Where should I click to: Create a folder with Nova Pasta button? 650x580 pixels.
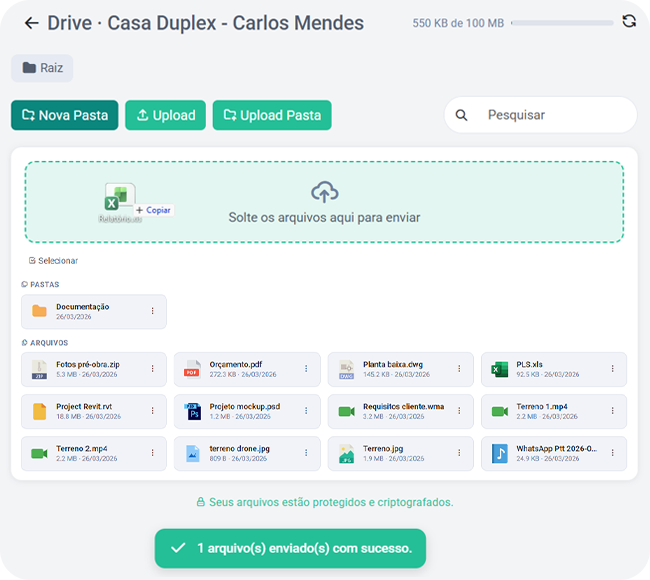[x=65, y=115]
